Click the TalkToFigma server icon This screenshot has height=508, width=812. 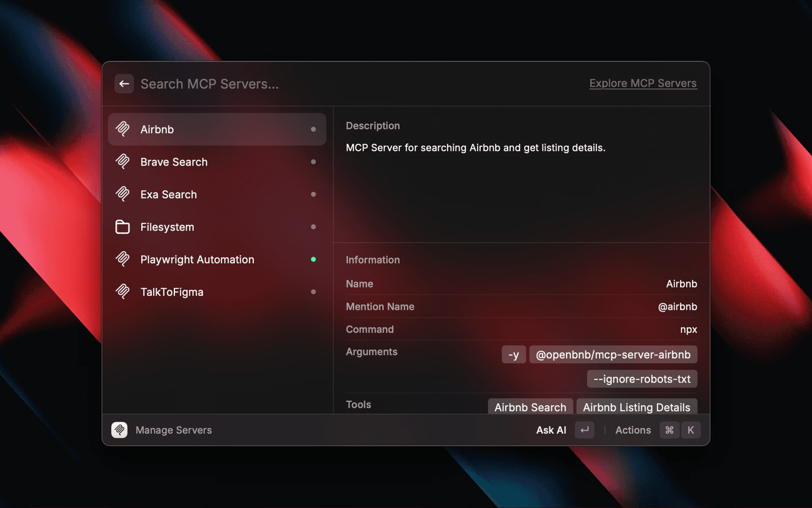click(123, 292)
